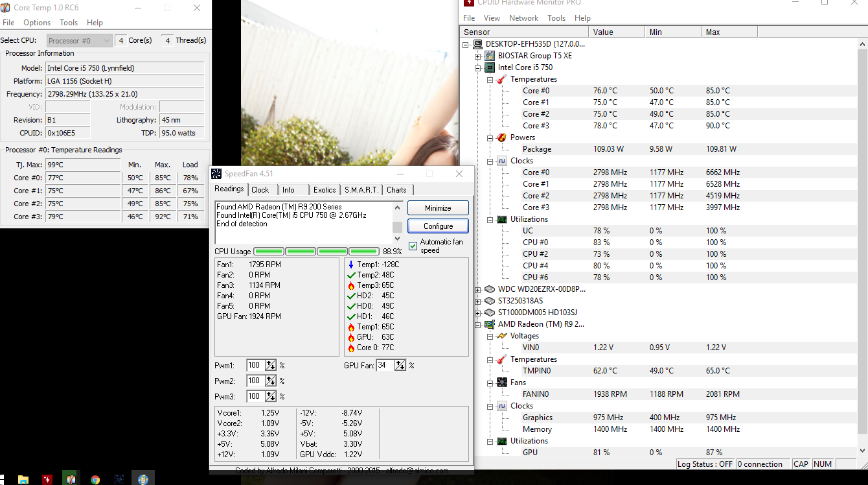Click the AMD Radeon graphics card icon
868x485 pixels.
pyautogui.click(x=490, y=324)
